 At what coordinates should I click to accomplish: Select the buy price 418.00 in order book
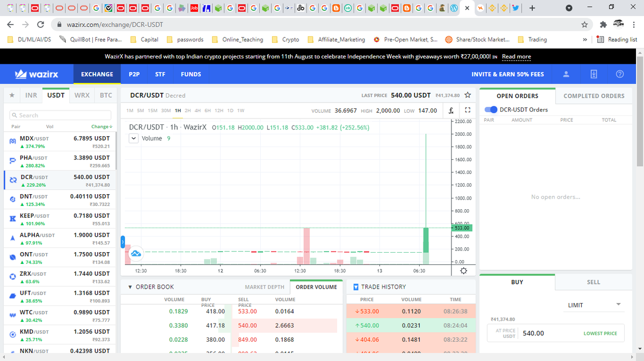pyautogui.click(x=215, y=311)
